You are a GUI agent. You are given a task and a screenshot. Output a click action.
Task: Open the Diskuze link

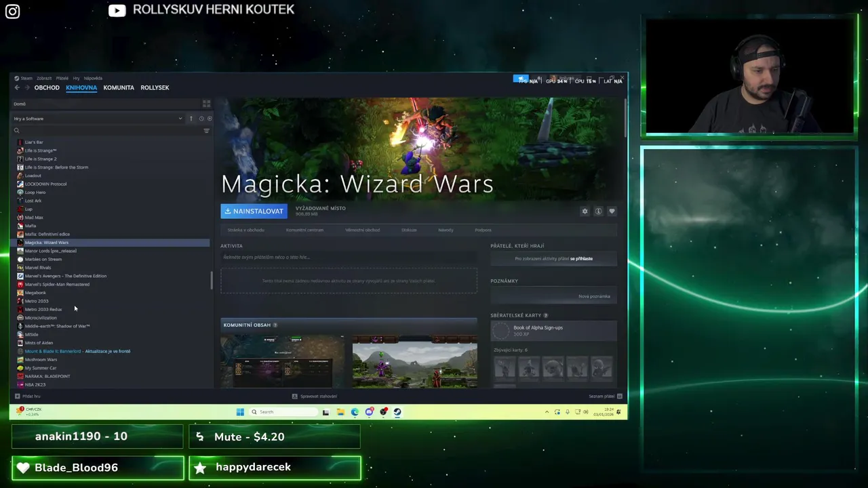409,230
